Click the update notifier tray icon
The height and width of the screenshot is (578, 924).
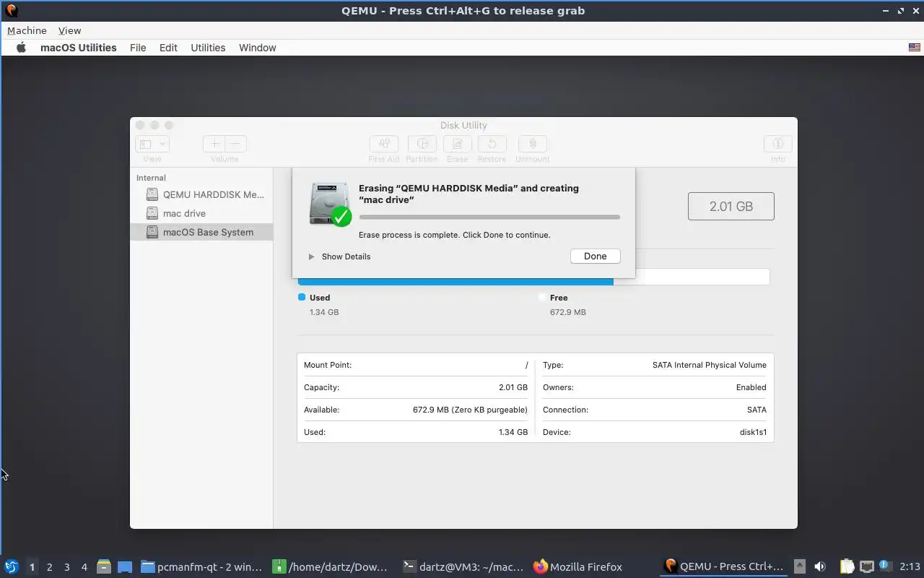click(x=886, y=566)
